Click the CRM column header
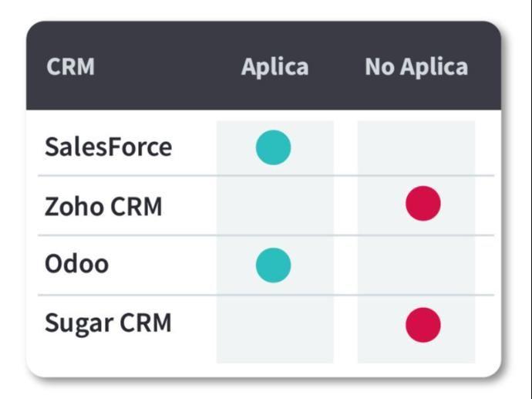The height and width of the screenshot is (399, 532). [x=70, y=67]
